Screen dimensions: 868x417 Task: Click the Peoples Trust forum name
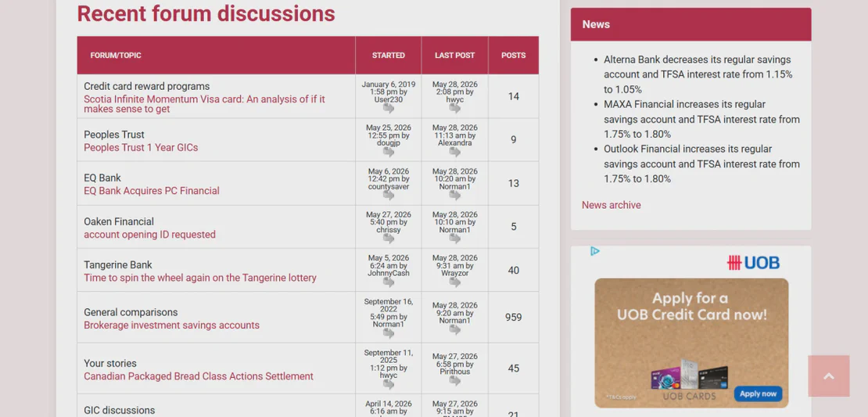tap(114, 135)
